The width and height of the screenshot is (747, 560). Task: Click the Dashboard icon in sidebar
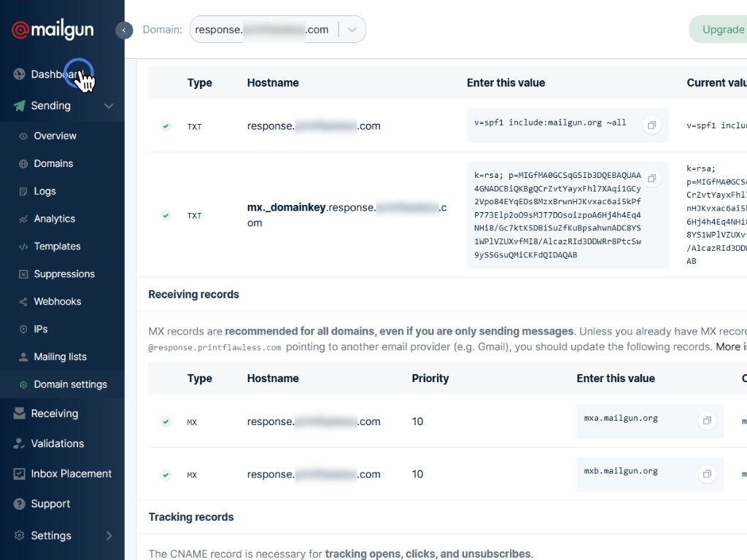pos(19,74)
